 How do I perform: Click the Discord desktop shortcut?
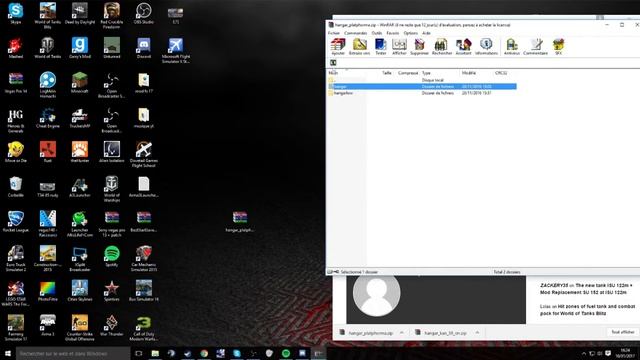point(144,48)
